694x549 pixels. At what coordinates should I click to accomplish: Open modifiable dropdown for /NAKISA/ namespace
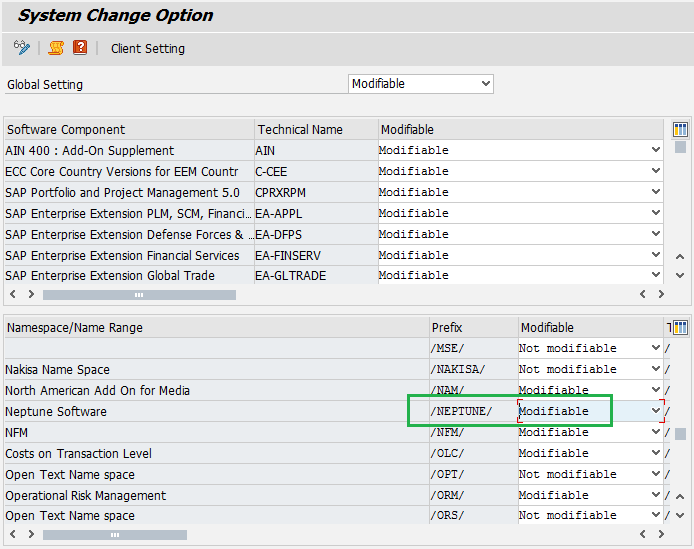coord(656,370)
